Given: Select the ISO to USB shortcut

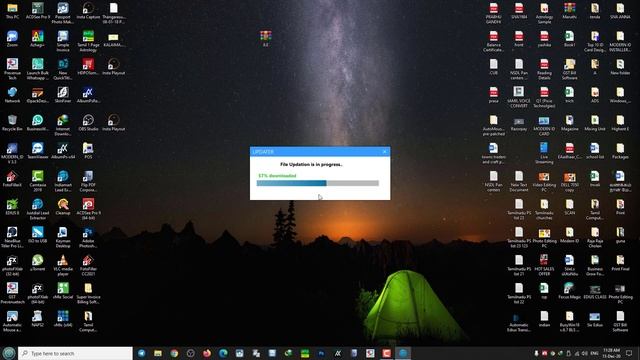Looking at the screenshot, I should (38, 235).
